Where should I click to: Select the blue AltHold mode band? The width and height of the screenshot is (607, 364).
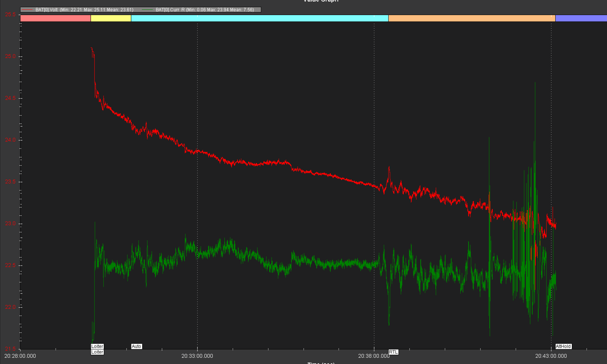(x=581, y=18)
